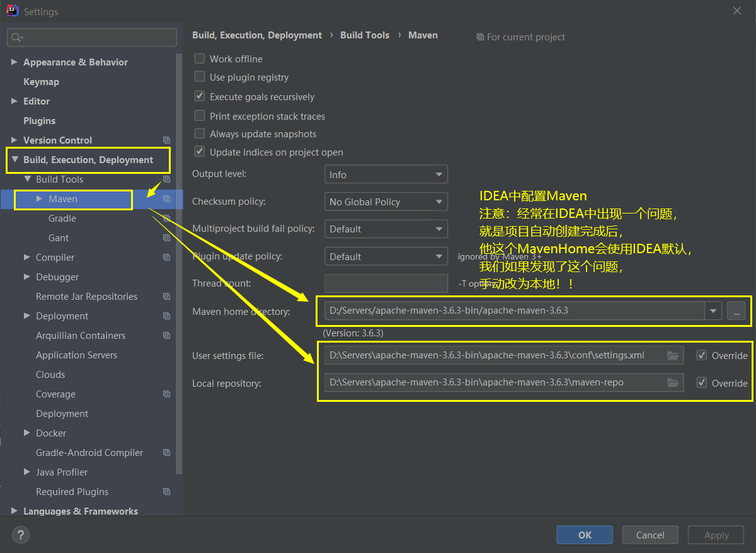Click 'Build Tools' breadcrumb

[x=365, y=35]
